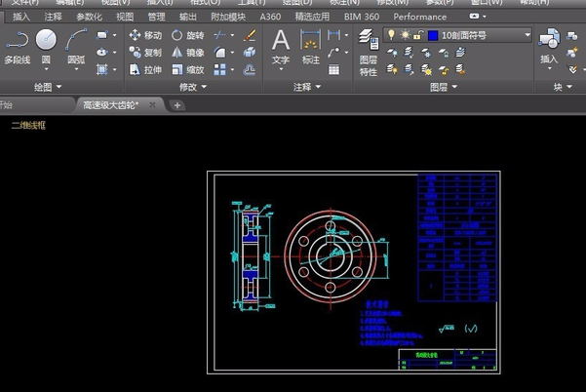This screenshot has height=392, width=586.
Task: Toggle layer on/off lightbulb icon
Action: [391, 35]
